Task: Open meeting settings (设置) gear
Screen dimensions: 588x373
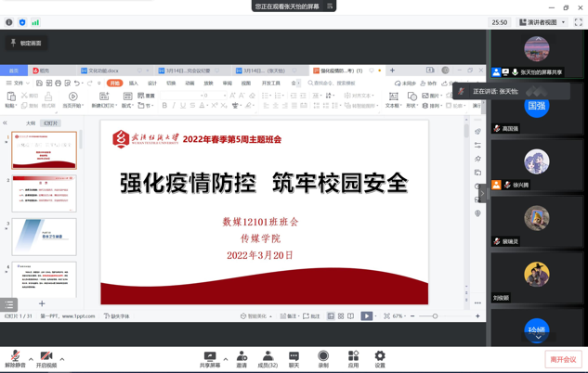Action: pos(380,356)
